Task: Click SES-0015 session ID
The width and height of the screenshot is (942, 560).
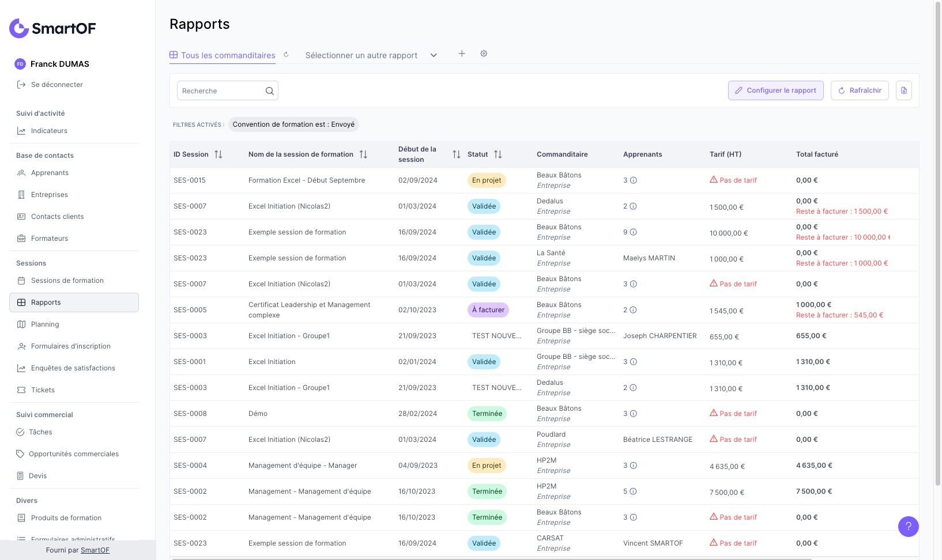Action: pyautogui.click(x=190, y=180)
